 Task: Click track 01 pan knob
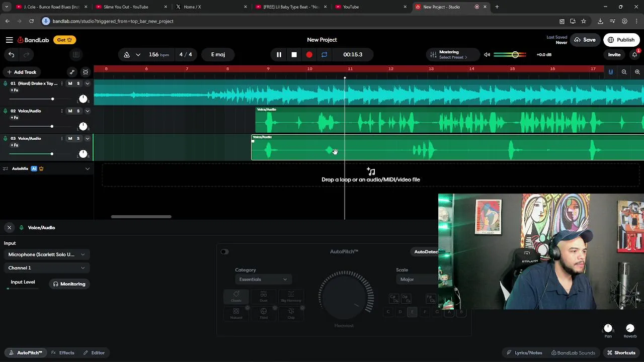click(x=83, y=99)
